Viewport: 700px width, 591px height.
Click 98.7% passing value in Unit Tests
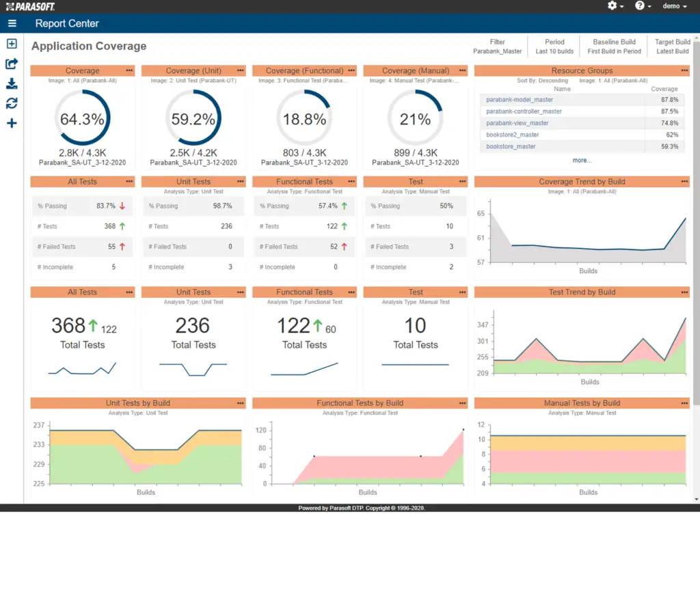pyautogui.click(x=222, y=206)
